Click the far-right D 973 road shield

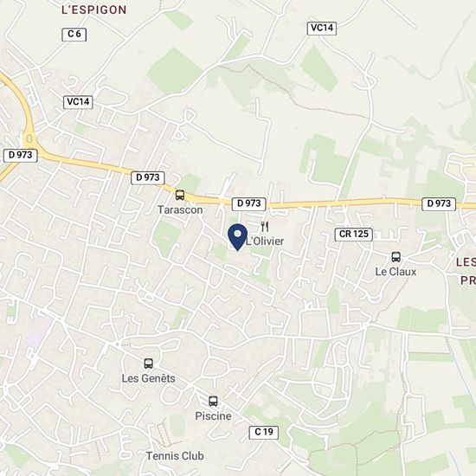(439, 203)
